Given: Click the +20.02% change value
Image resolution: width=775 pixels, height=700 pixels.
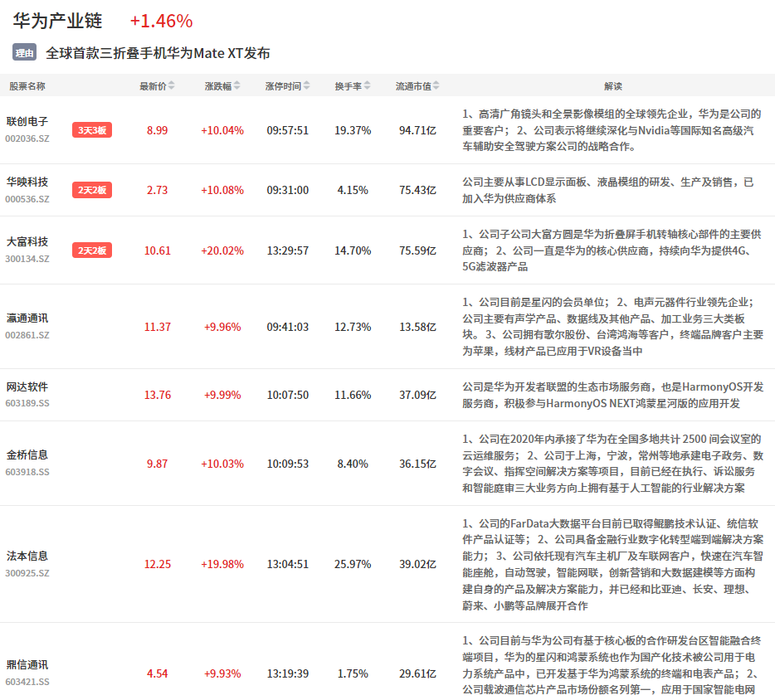Looking at the screenshot, I should [x=222, y=251].
